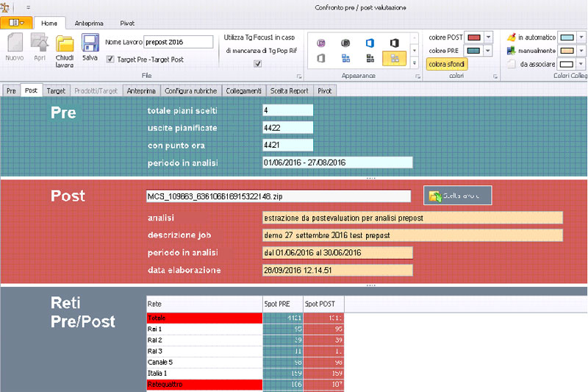The image size is (588, 392).
Task: Open the Collegamenti tab
Action: [243, 90]
